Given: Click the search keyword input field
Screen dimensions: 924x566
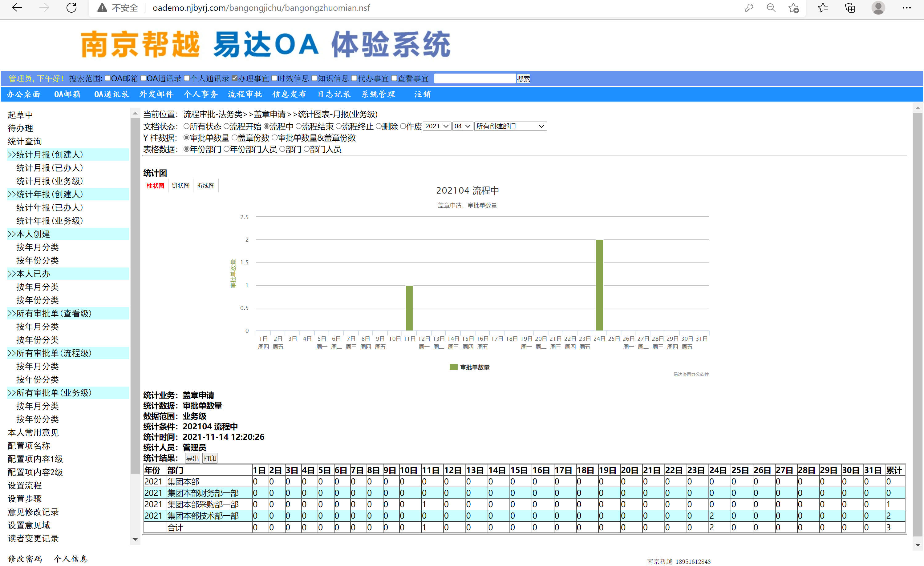Looking at the screenshot, I should tap(475, 78).
